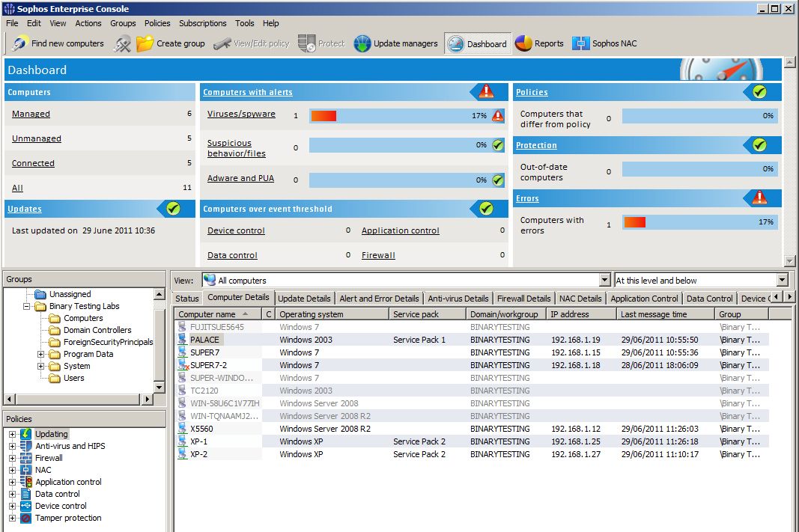Click the Application control policy icon
This screenshot has height=532, width=799.
[26, 482]
